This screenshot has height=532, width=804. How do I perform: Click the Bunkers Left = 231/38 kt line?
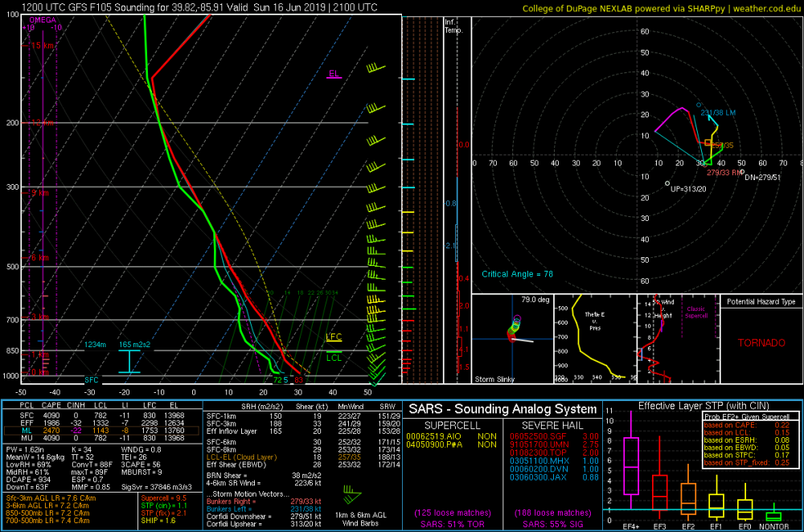[264, 509]
